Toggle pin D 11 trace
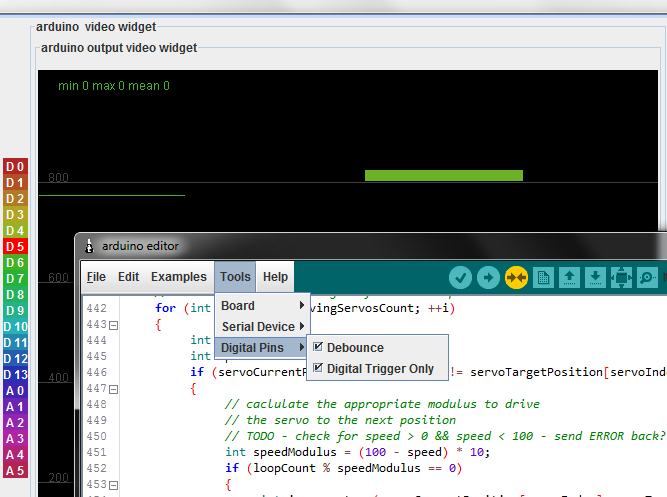 15,343
